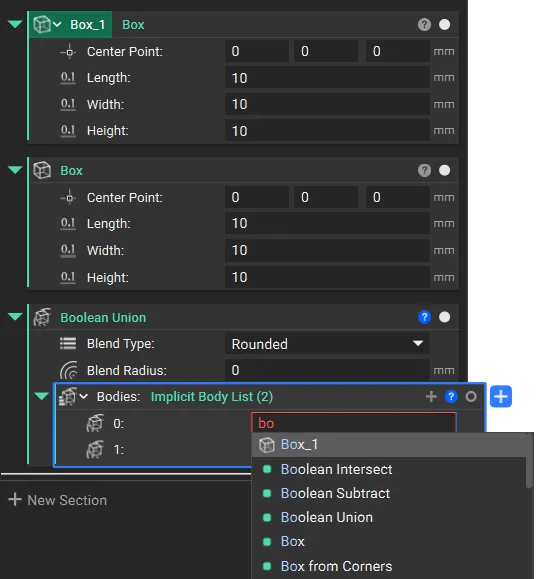This screenshot has height=579, width=543.
Task: Open help for the second Box block
Action: click(424, 170)
